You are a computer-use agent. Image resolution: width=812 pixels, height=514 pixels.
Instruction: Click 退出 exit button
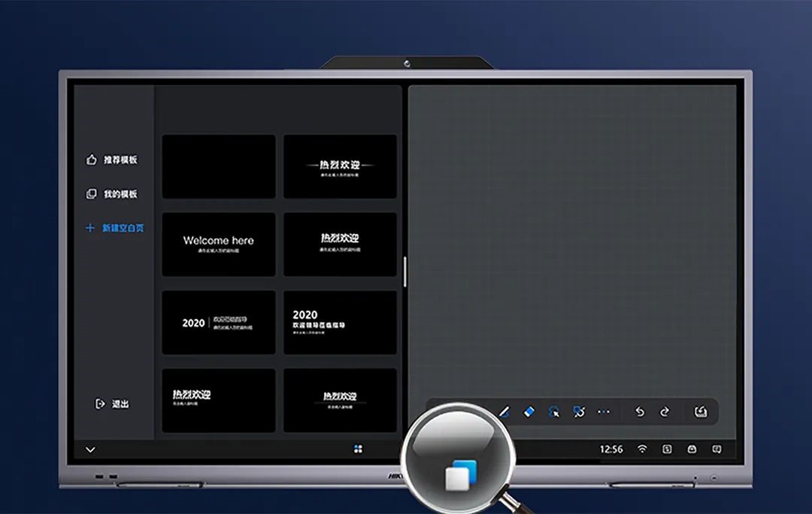(x=113, y=404)
